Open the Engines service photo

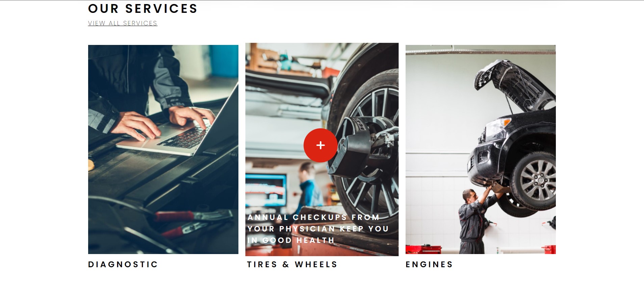pos(481,149)
